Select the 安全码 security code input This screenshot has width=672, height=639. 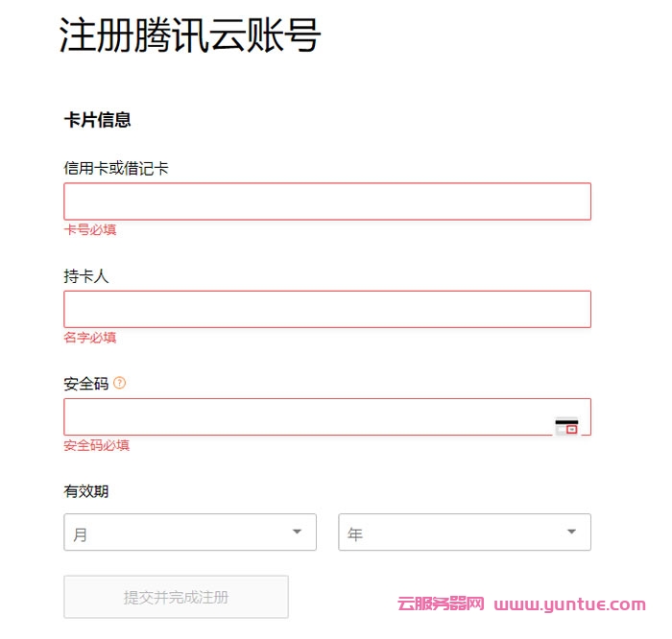[x=307, y=417]
